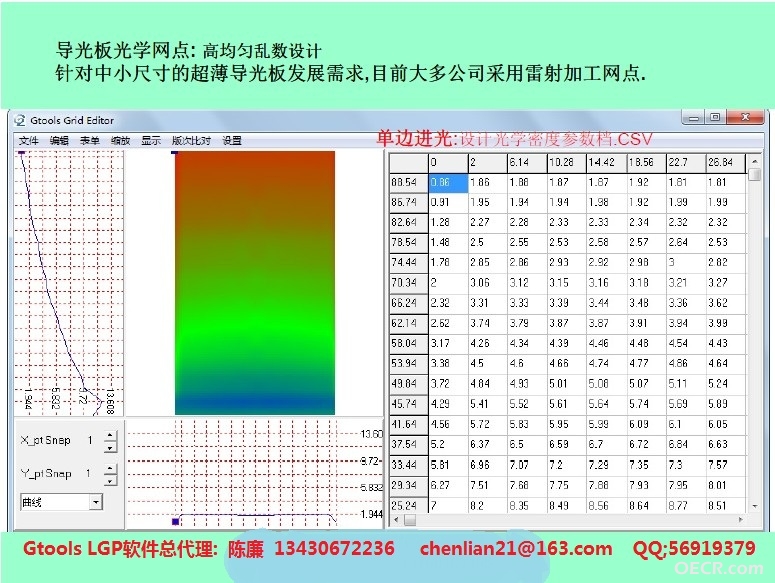The image size is (775, 583).
Task: Click cell 3.17 in row 58.04
Action: [448, 343]
